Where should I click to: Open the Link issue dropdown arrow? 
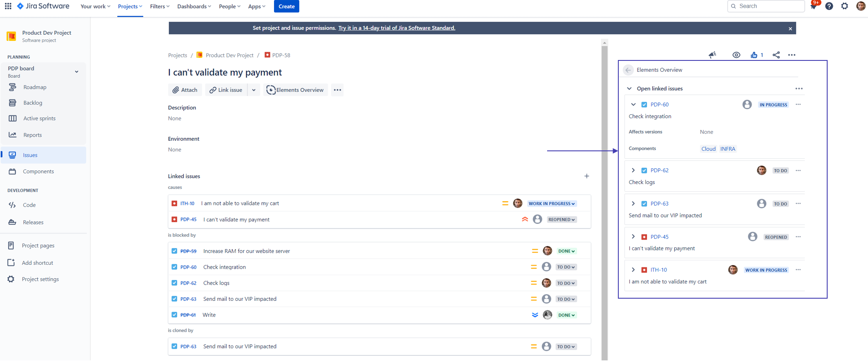click(x=254, y=90)
